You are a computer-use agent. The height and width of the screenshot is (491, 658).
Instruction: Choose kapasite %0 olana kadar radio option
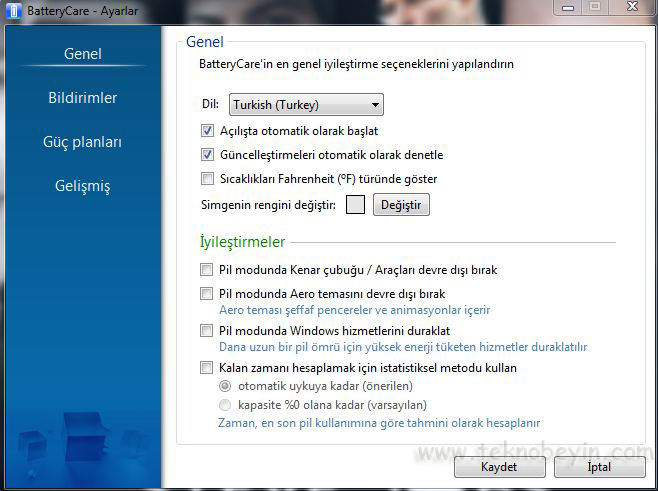(225, 405)
